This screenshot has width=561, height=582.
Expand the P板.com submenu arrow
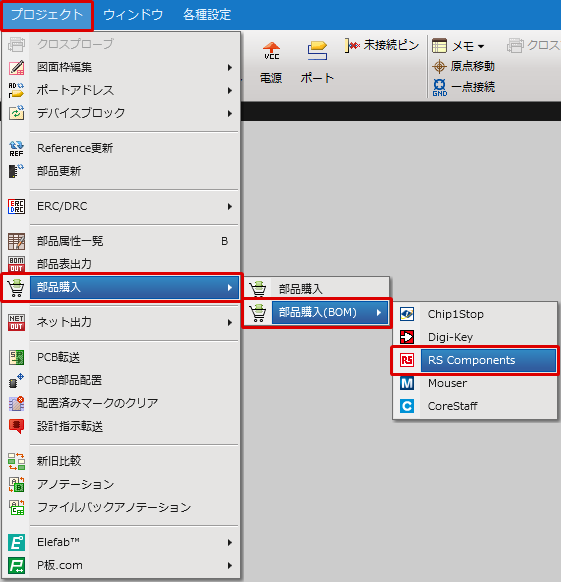point(230,566)
